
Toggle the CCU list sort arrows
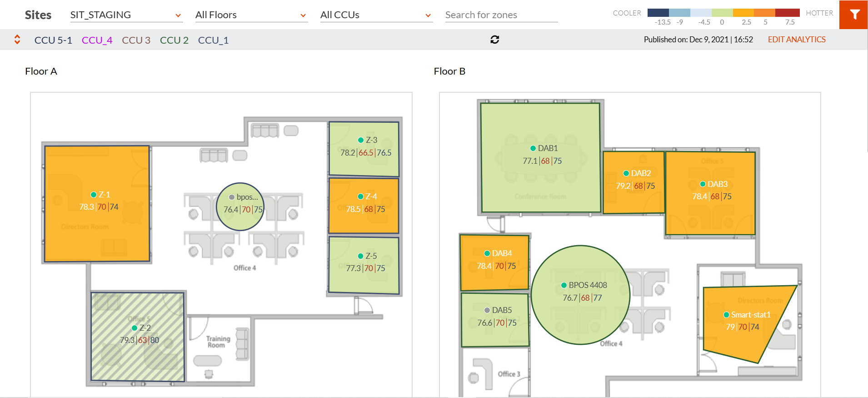coord(17,40)
